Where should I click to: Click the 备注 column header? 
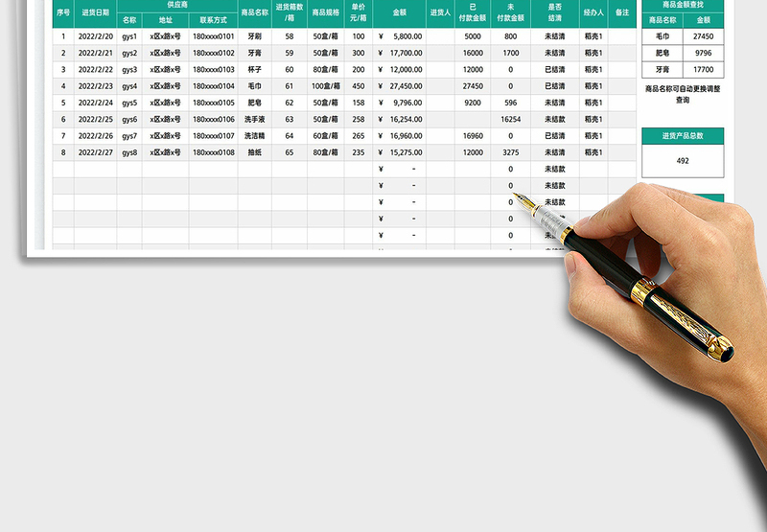click(x=622, y=12)
